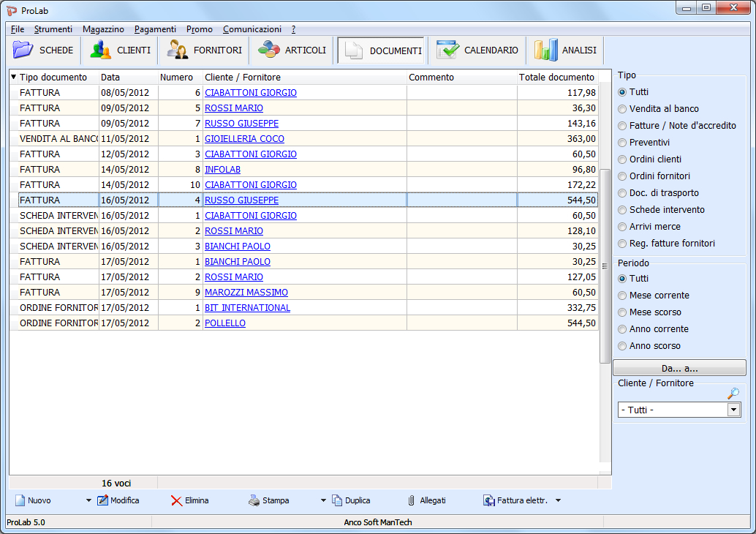Screen dimensions: 756x534
Task: Open the Promo menu
Action: pos(200,29)
